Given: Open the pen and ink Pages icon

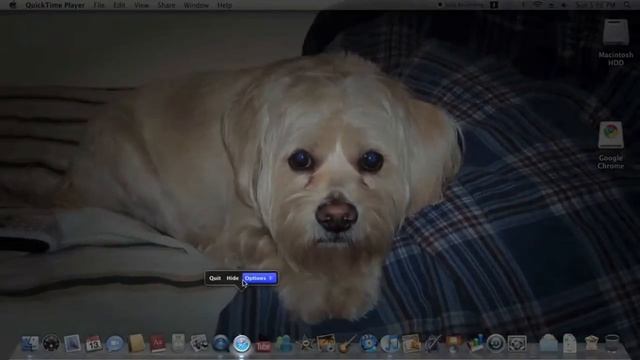Looking at the screenshot, I should point(432,343).
